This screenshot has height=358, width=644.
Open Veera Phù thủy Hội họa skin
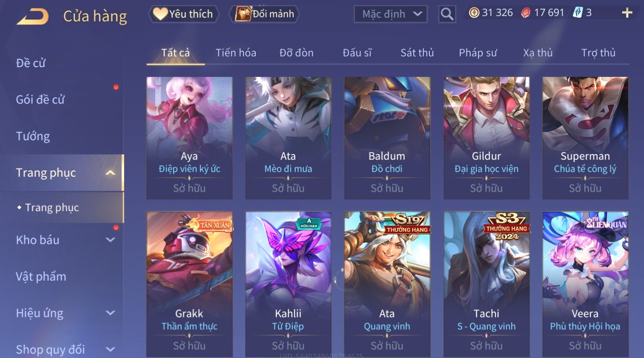[x=585, y=284]
